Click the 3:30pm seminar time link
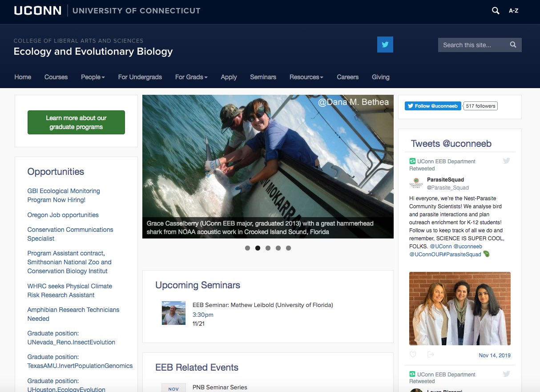The image size is (540, 392). 203,315
